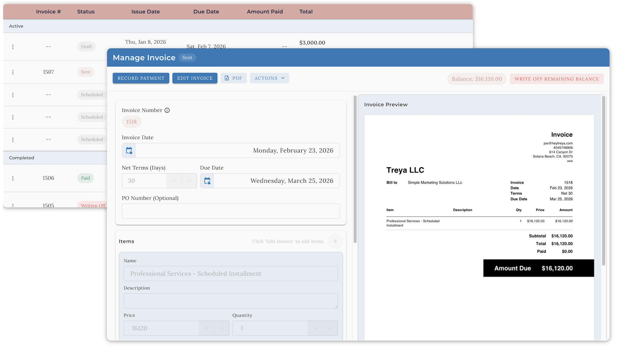Screen dimensions: 644x360
Task: Click the PO Number input field
Action: click(231, 211)
